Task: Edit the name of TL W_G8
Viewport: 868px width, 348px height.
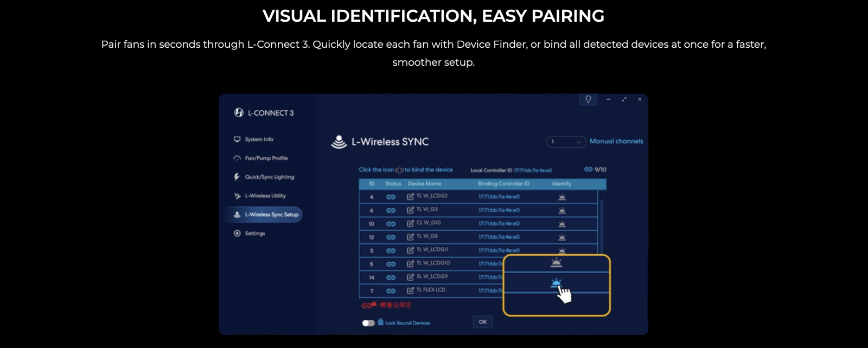Action: 411,237
